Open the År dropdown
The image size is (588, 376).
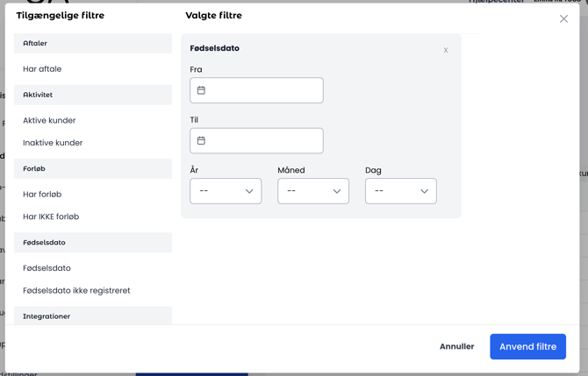point(226,191)
